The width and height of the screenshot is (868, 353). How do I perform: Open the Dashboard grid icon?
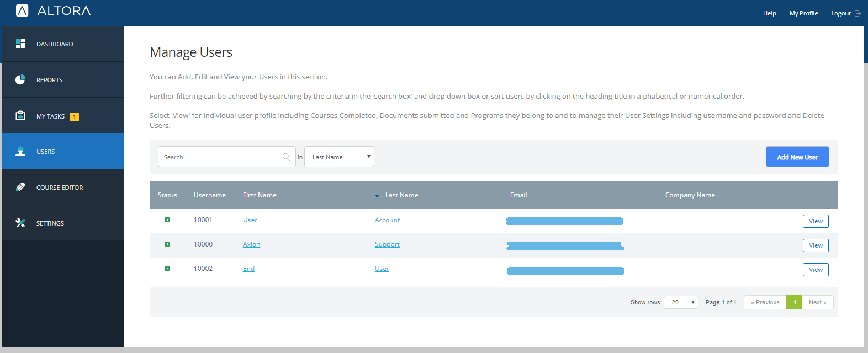tap(20, 44)
